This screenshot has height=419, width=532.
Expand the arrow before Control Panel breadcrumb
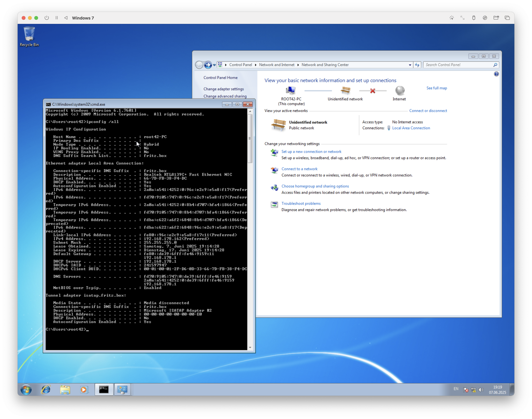(226, 65)
